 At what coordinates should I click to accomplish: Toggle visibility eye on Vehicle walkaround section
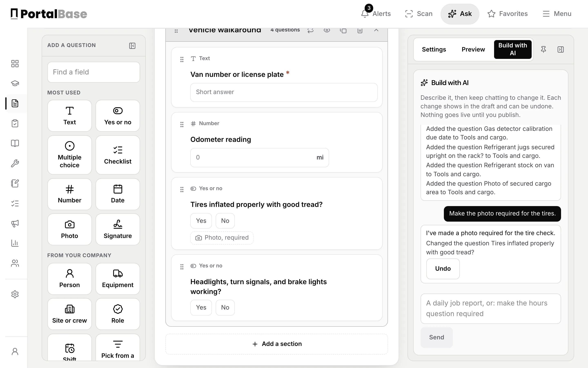[327, 30]
